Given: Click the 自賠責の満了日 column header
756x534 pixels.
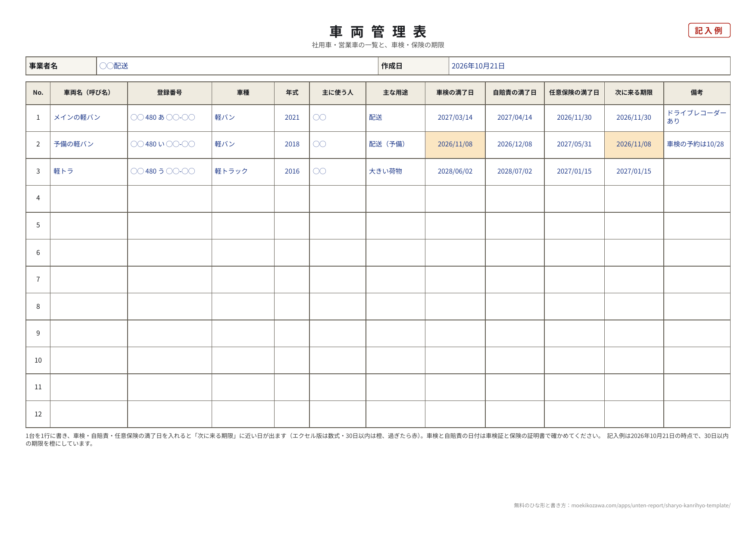Looking at the screenshot, I should tap(515, 93).
